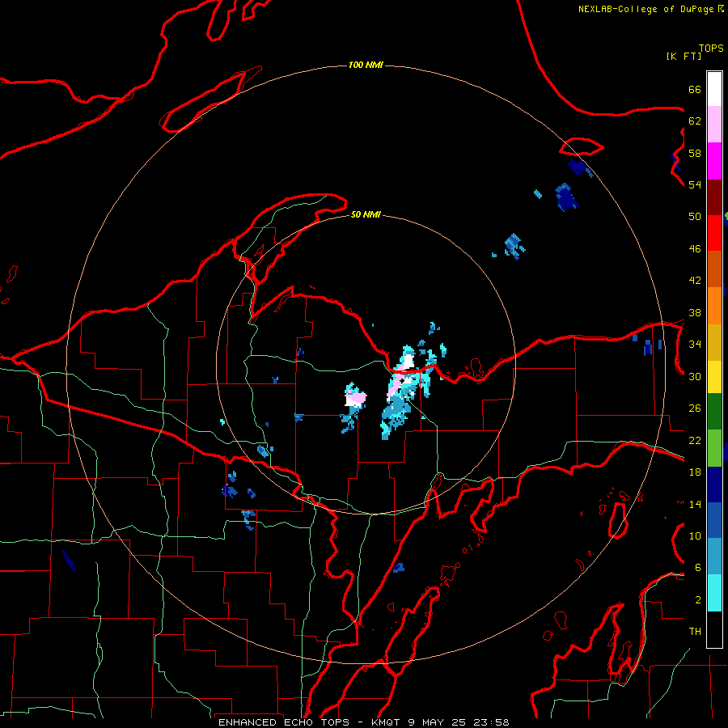Click the 46 legend value
Screen dimensions: 728x728
(x=695, y=249)
